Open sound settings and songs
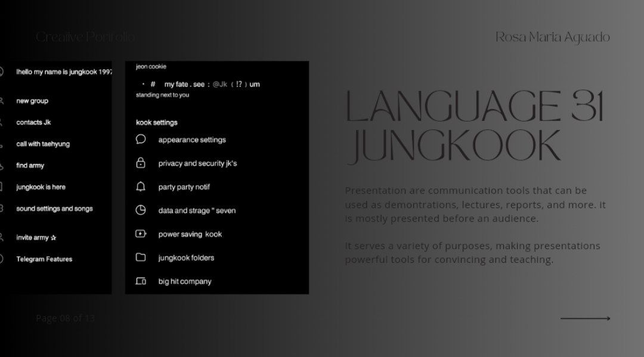This screenshot has height=357, width=644. 54,209
